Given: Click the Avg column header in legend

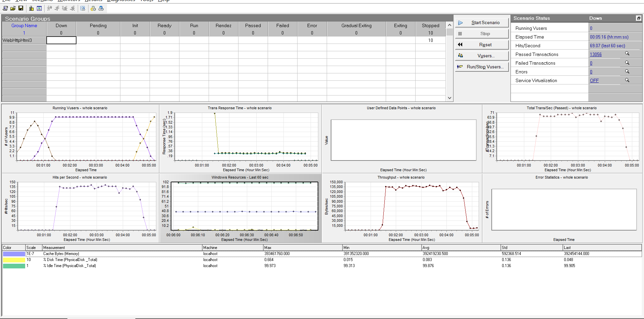Looking at the screenshot, I should click(461, 248).
